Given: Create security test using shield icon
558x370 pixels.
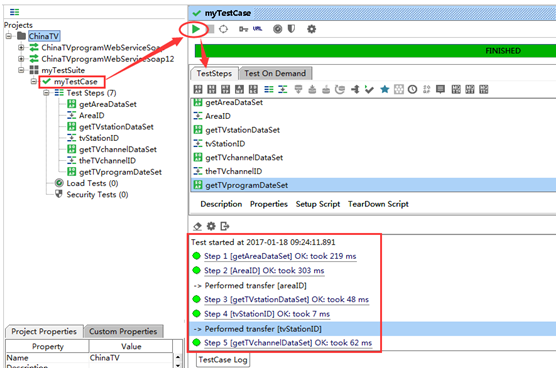Looking at the screenshot, I should point(291,29).
